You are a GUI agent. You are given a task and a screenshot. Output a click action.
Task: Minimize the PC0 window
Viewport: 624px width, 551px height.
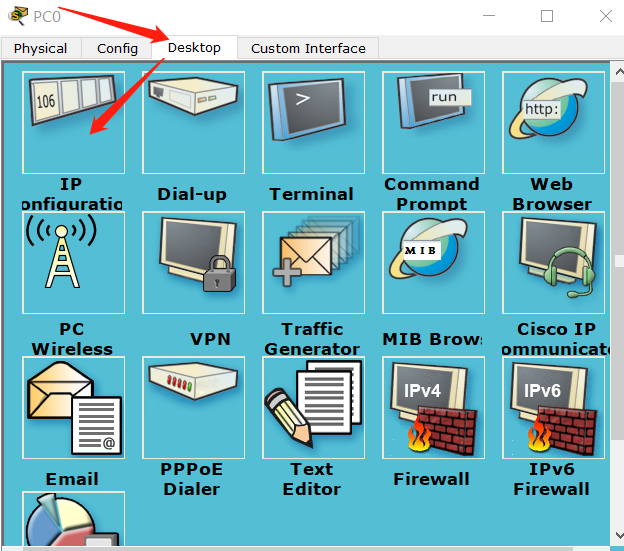point(489,16)
